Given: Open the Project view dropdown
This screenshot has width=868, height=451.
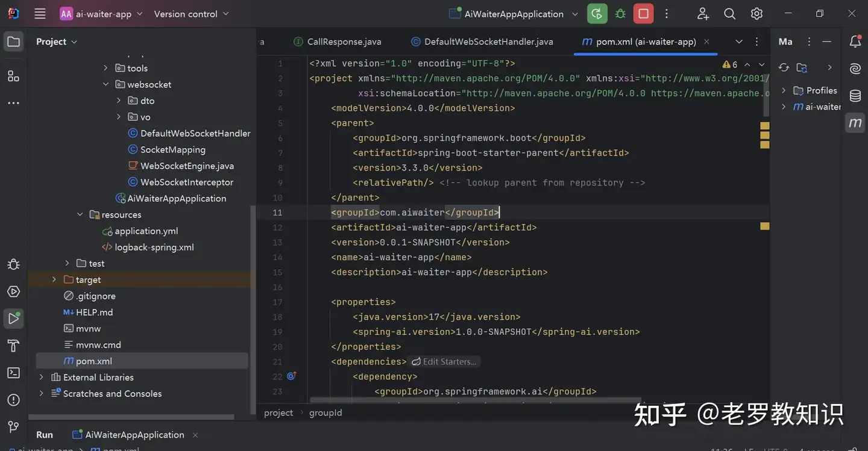Looking at the screenshot, I should pos(57,42).
